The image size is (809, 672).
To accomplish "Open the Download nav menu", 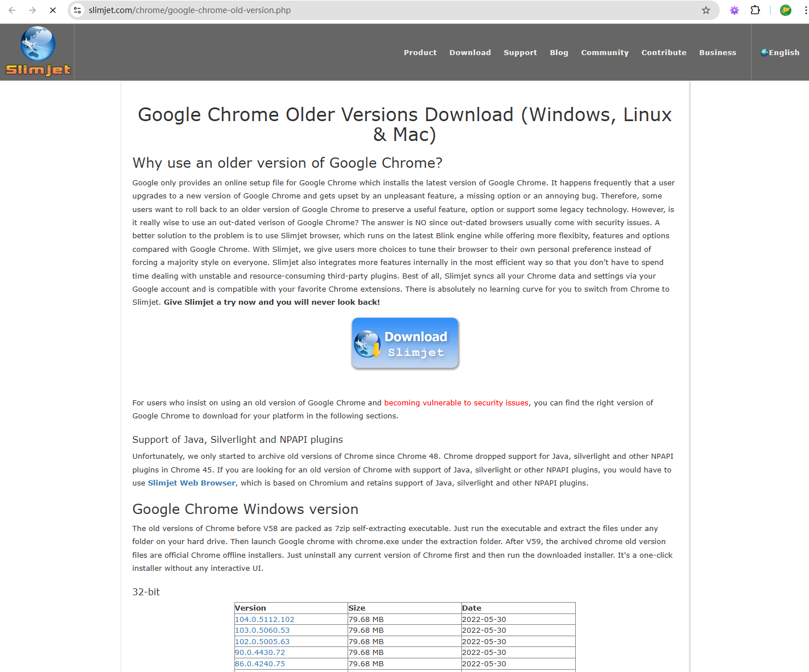I will pos(470,52).
